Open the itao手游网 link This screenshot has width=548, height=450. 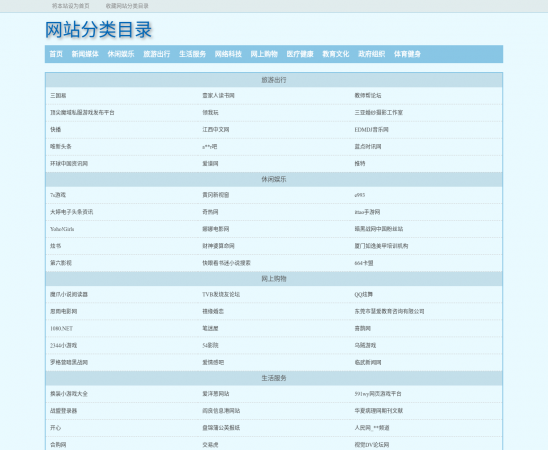coord(367,212)
